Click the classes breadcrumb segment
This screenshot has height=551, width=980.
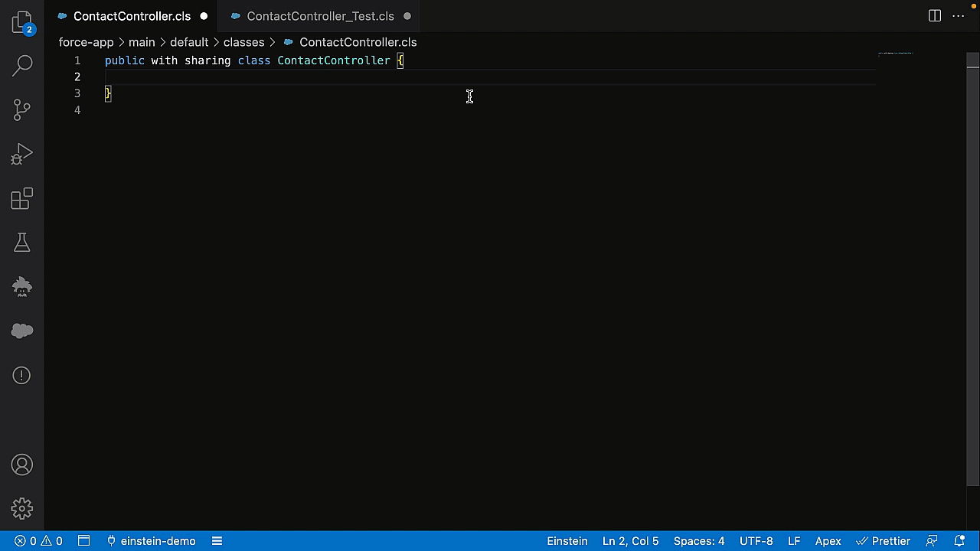click(x=243, y=42)
